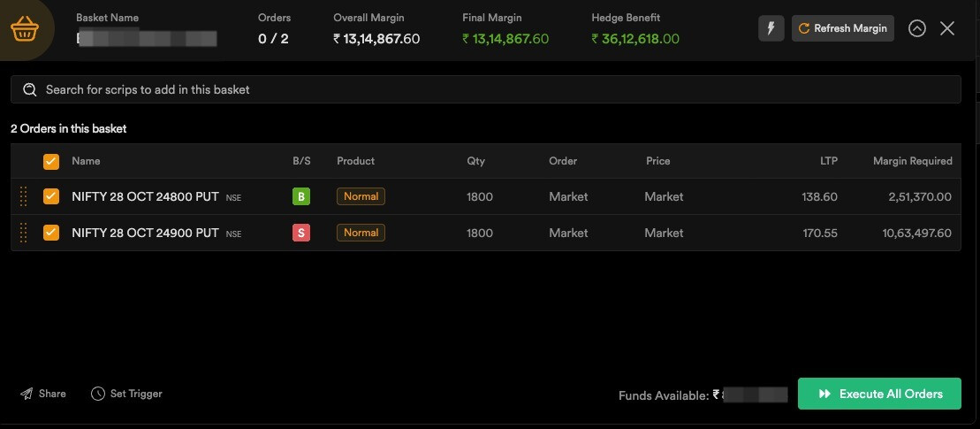Open Set Trigger for the basket
980x429 pixels.
click(x=126, y=394)
